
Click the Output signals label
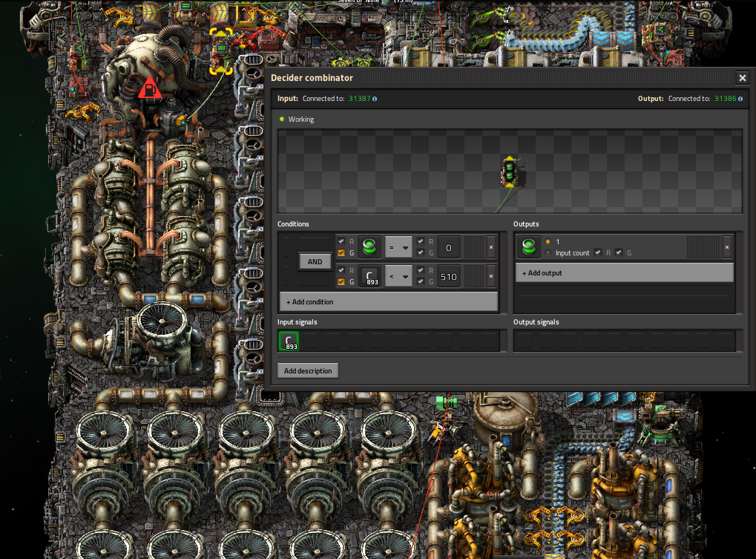tap(536, 321)
